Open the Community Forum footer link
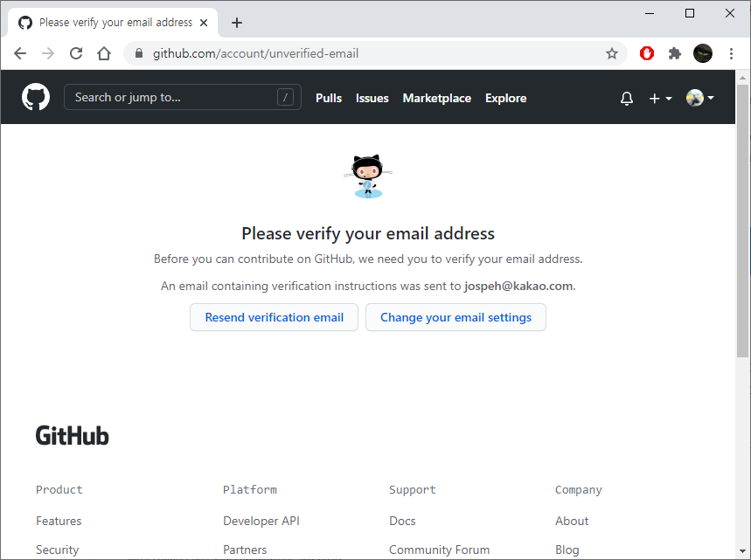 pos(439,550)
